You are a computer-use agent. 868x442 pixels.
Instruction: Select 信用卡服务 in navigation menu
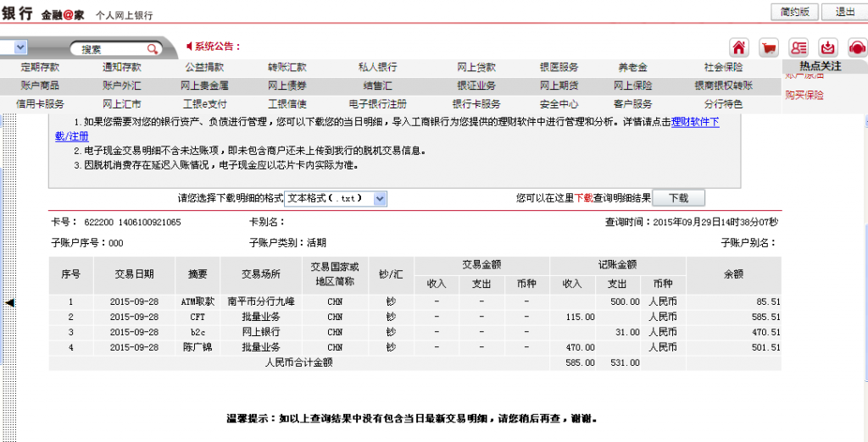click(x=40, y=104)
